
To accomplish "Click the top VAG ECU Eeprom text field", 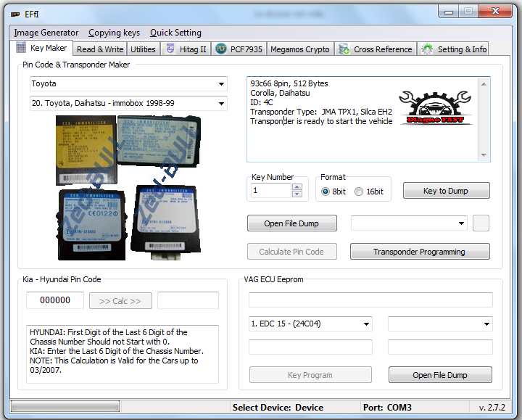I will (x=370, y=300).
